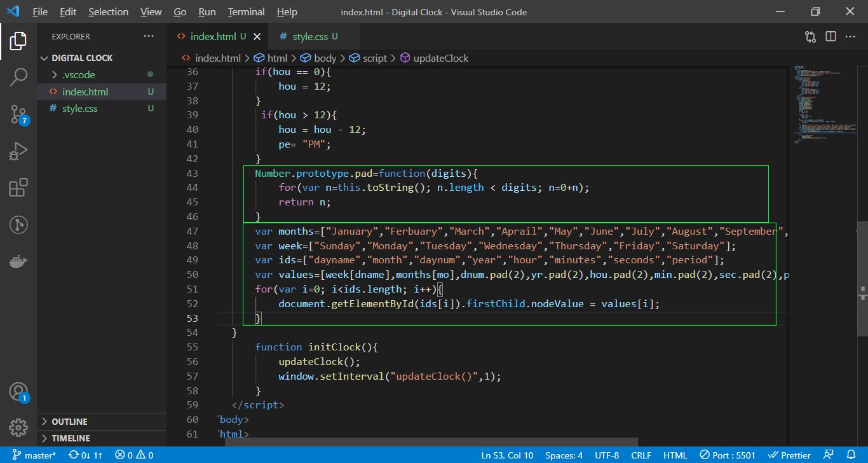Expand the OUTLINE panel
Viewport: 868px width, 463px height.
[x=102, y=422]
